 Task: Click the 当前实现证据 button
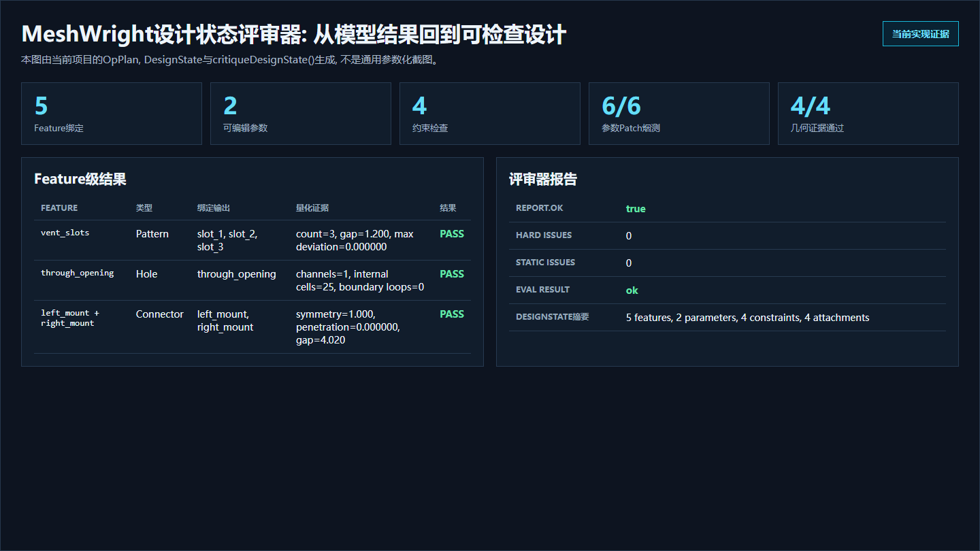pos(920,33)
